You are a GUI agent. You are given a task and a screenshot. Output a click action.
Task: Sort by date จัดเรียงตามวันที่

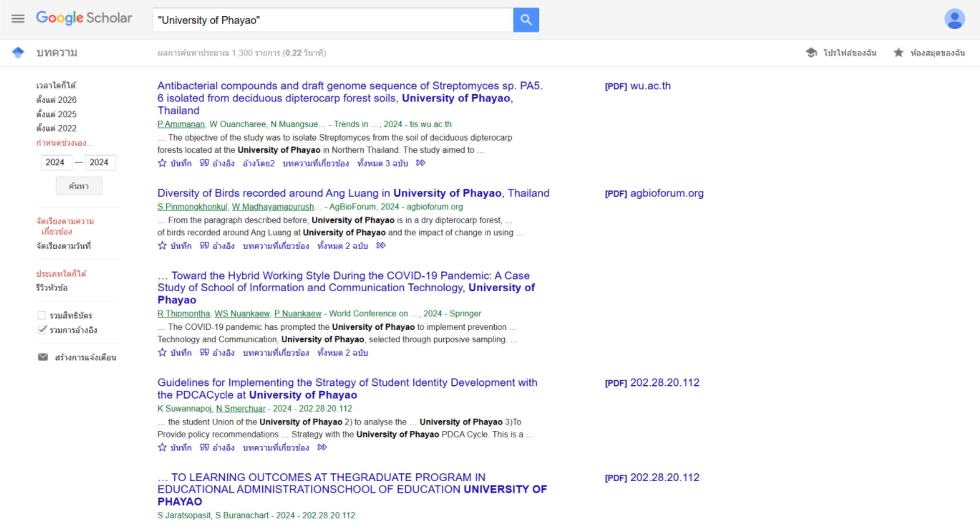tap(64, 246)
